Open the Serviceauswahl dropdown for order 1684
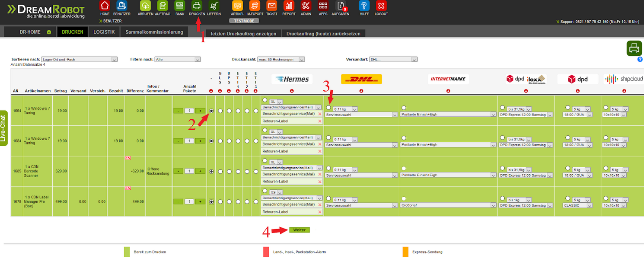 pyautogui.click(x=361, y=145)
